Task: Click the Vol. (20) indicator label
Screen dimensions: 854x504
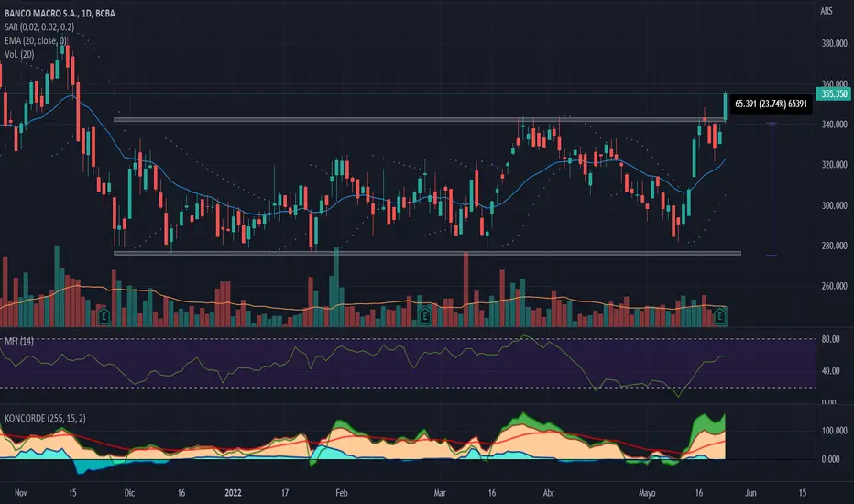Action: 19,54
